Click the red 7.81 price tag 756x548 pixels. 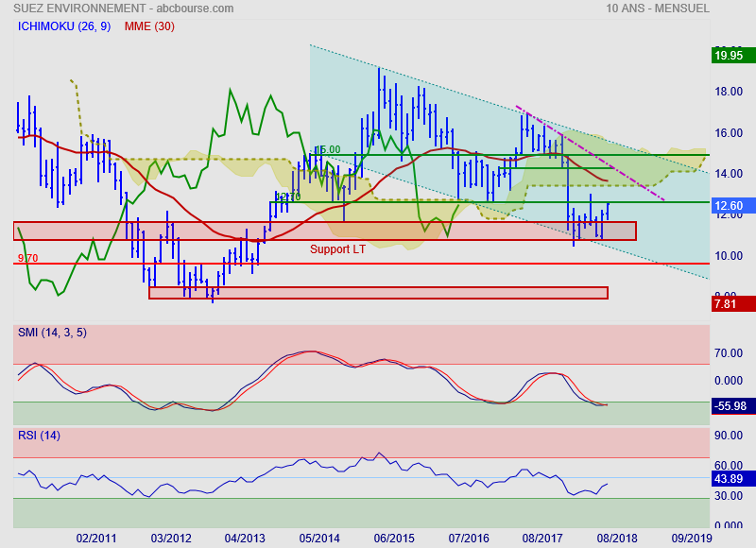(733, 303)
